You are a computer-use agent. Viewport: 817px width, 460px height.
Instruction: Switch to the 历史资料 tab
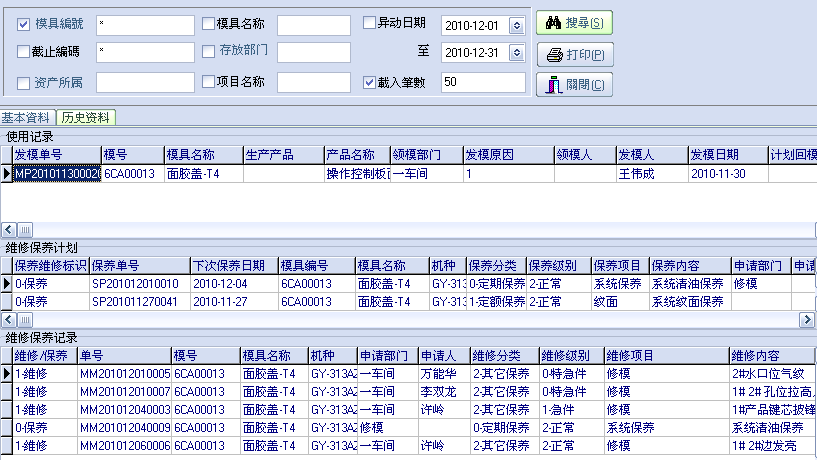pyautogui.click(x=86, y=117)
